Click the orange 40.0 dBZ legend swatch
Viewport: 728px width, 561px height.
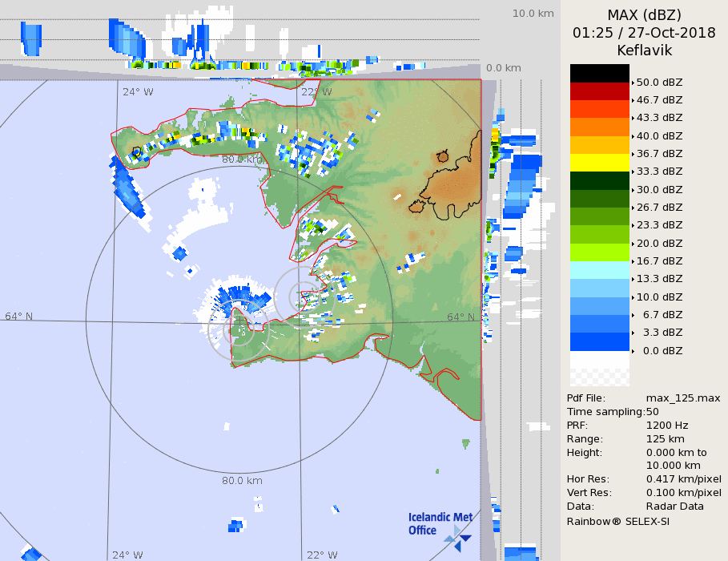coord(599,127)
